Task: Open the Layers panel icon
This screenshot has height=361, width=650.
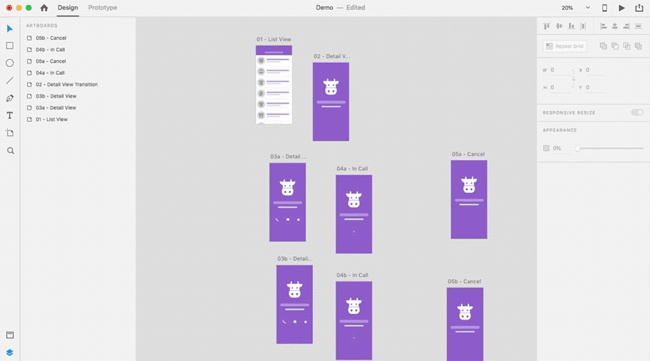Action: [x=10, y=352]
